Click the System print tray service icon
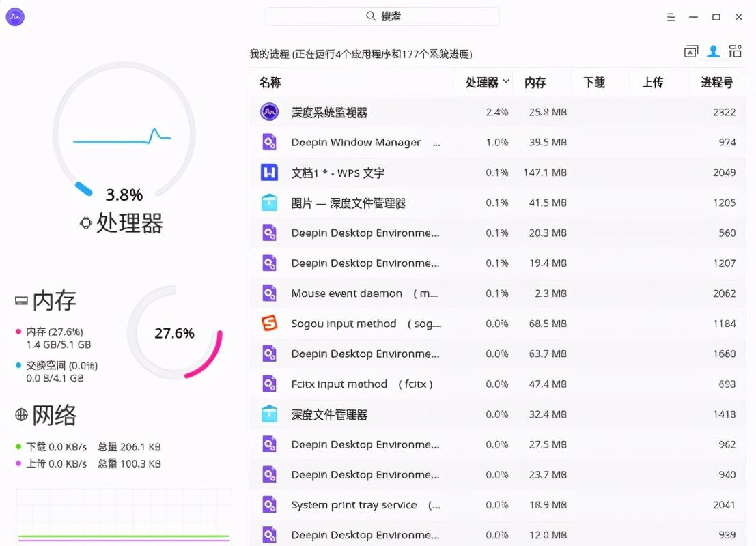 [x=270, y=505]
